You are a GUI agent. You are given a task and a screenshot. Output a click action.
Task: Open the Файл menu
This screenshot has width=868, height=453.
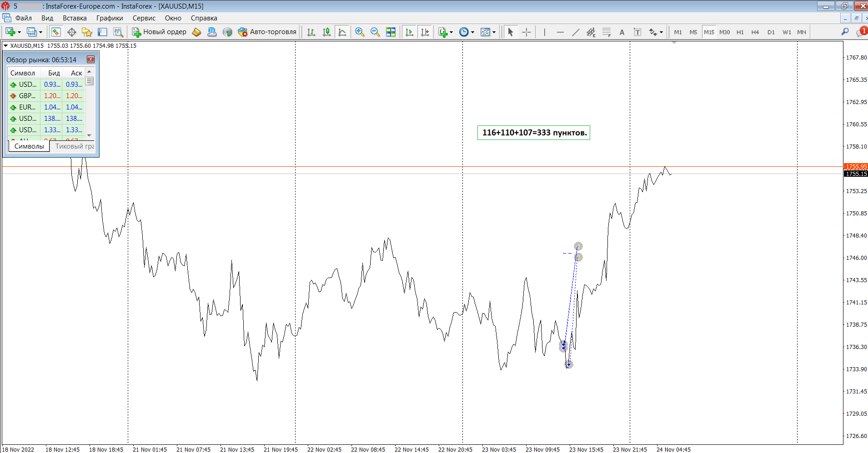tap(23, 18)
